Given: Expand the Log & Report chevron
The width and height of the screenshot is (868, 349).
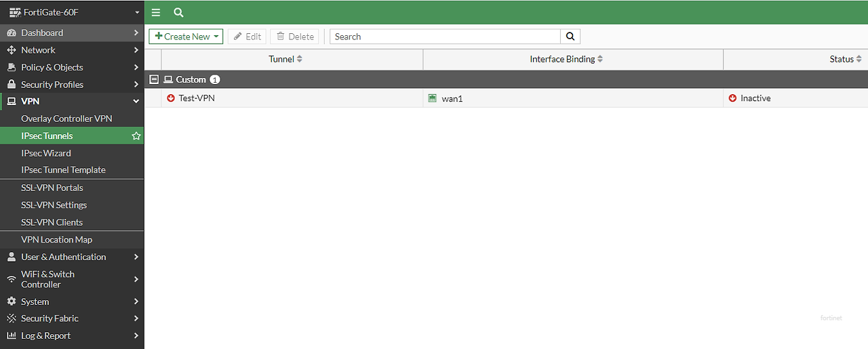Looking at the screenshot, I should [136, 335].
